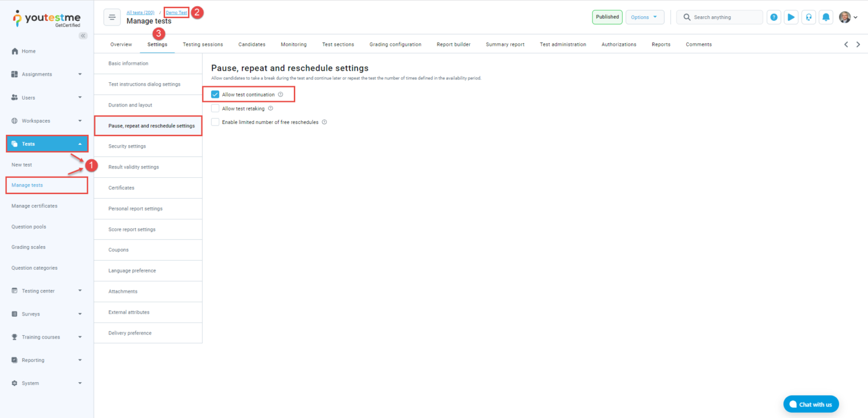The image size is (868, 418).
Task: Expand the Testing center sidebar section
Action: [46, 291]
